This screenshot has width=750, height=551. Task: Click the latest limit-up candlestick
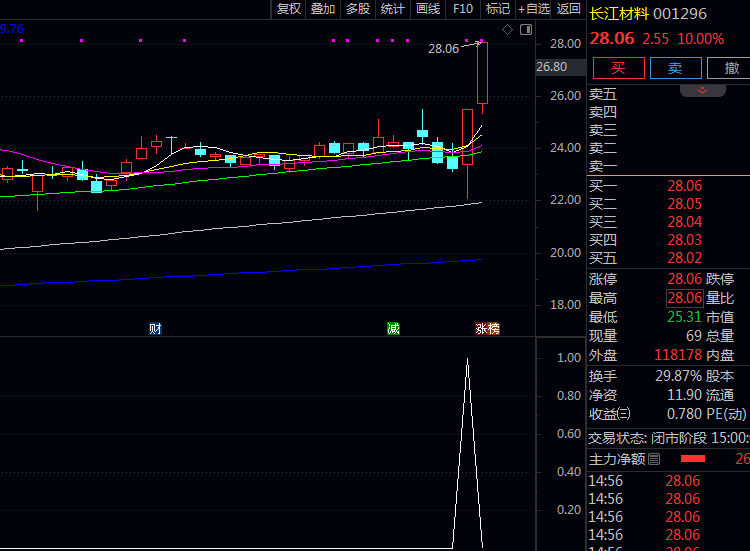tap(482, 73)
